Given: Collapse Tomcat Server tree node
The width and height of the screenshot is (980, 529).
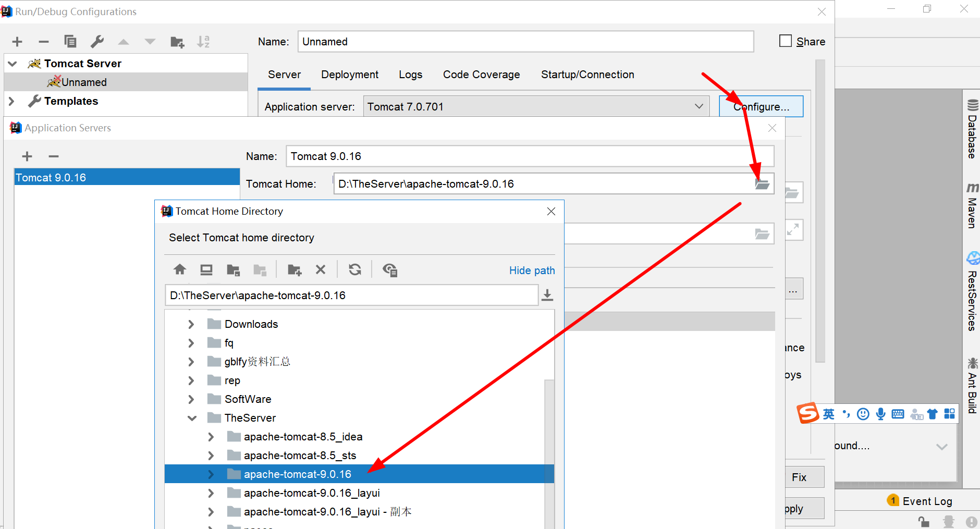Looking at the screenshot, I should pos(13,64).
